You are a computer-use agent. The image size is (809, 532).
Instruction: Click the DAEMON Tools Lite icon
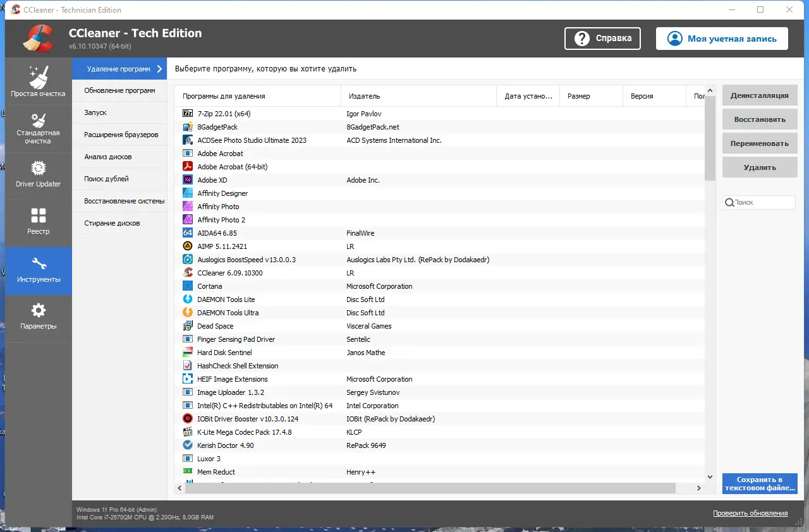[x=187, y=299]
